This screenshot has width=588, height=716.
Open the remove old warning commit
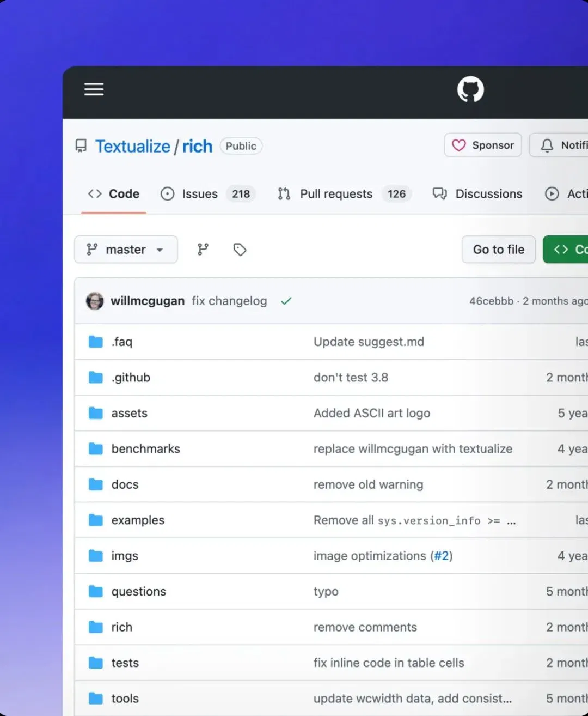pos(368,484)
